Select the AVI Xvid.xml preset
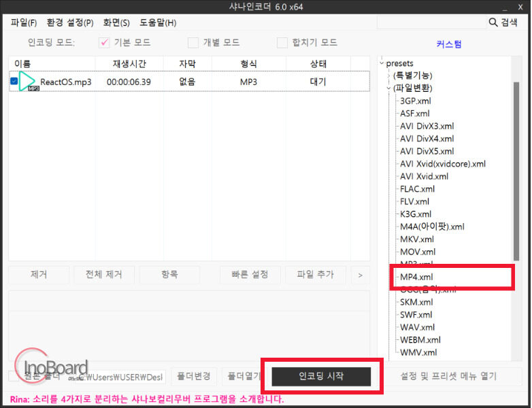 pyautogui.click(x=424, y=176)
